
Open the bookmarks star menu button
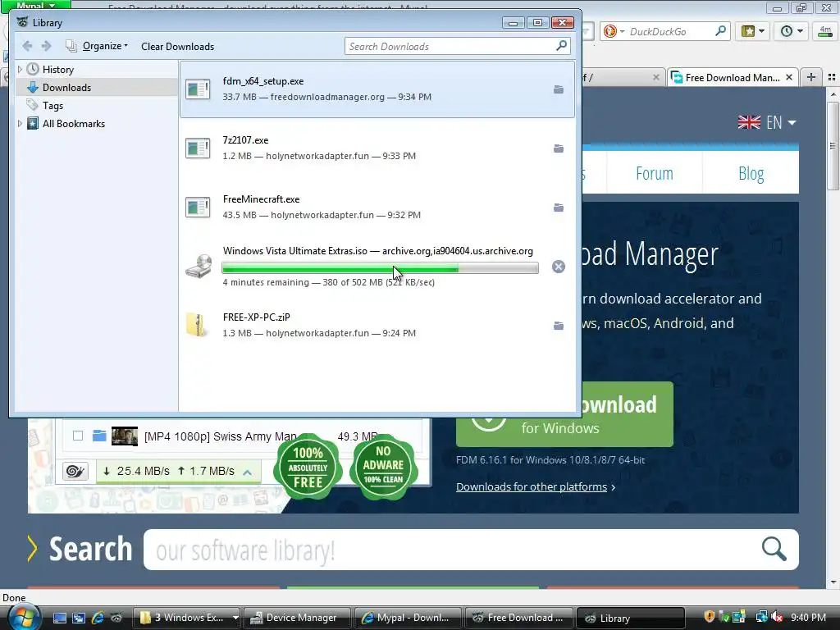(x=752, y=31)
